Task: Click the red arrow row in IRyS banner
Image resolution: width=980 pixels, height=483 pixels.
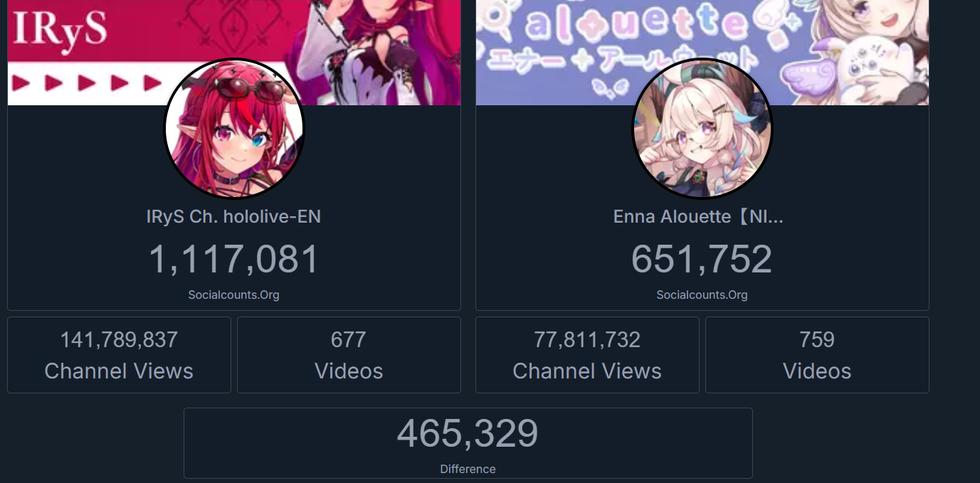Action: [87, 83]
